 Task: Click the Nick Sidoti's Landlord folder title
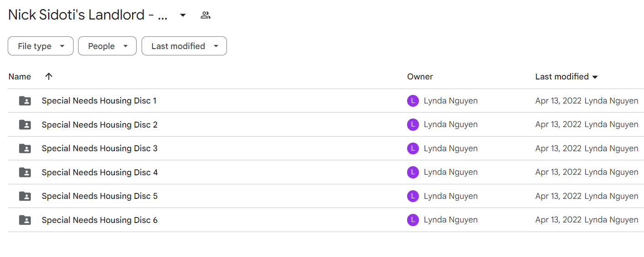(88, 15)
